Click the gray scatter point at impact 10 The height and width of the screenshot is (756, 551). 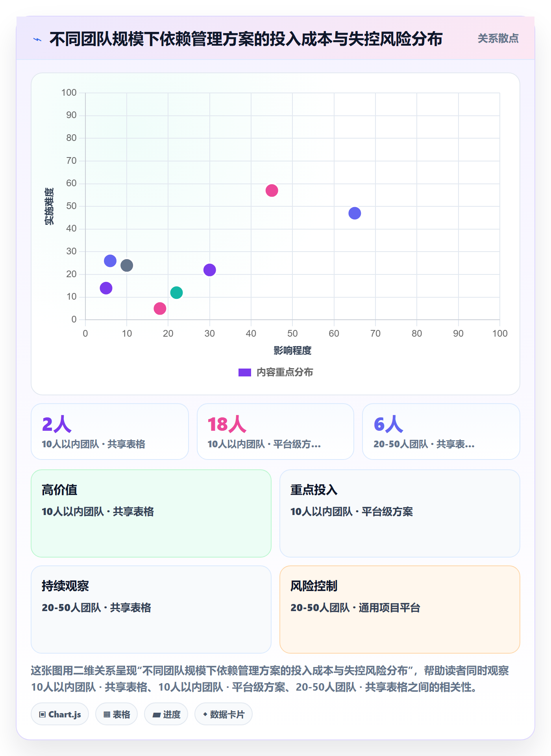coord(127,265)
